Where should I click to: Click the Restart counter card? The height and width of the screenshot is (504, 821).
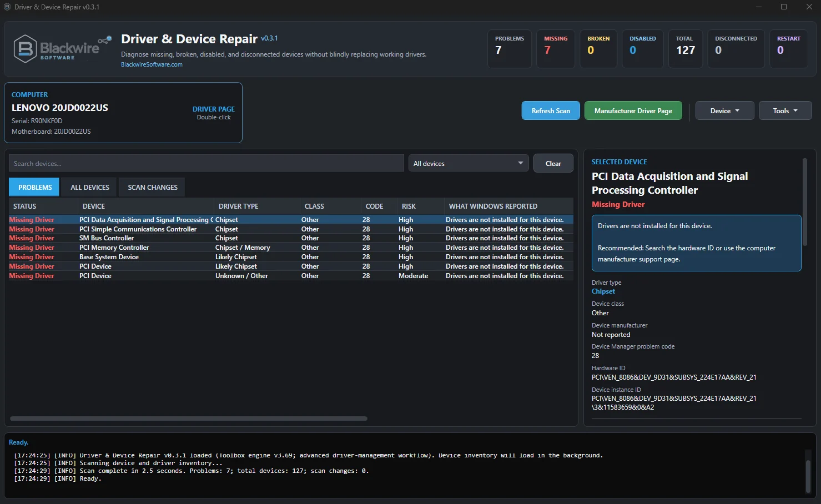click(789, 49)
